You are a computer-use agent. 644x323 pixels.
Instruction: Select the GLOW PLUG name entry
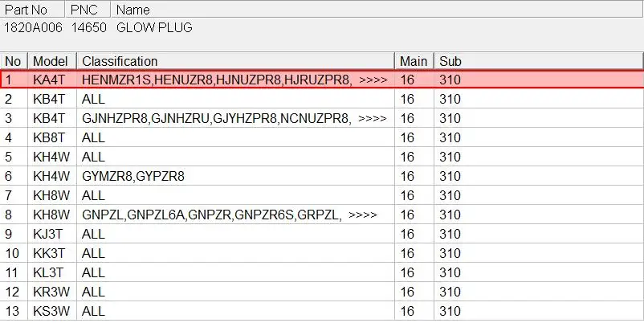[154, 27]
